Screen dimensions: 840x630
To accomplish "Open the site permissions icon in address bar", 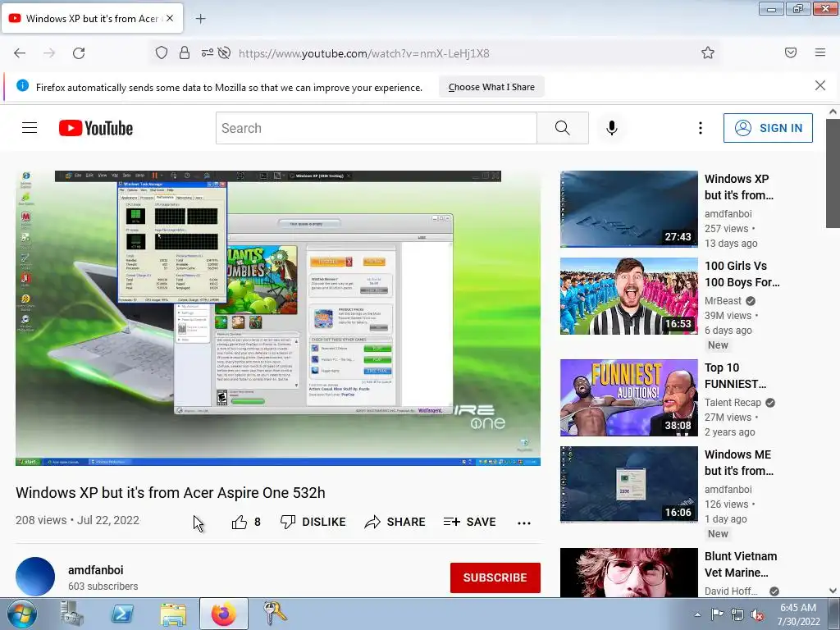I will (208, 53).
